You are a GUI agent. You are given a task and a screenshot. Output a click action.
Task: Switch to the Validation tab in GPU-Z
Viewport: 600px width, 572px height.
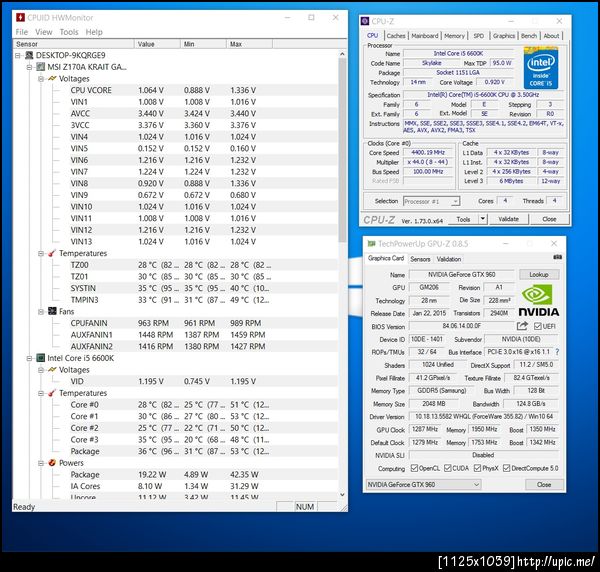pyautogui.click(x=449, y=259)
